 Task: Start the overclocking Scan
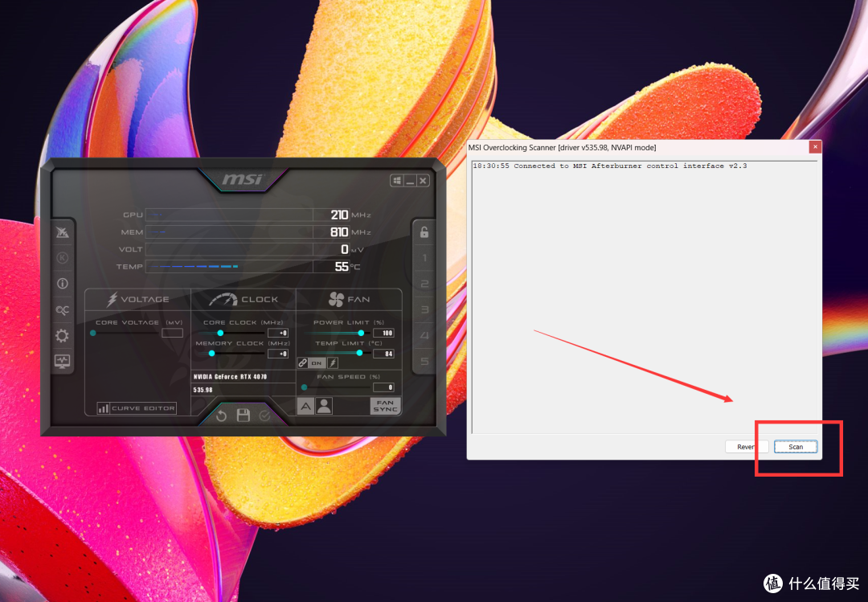pyautogui.click(x=796, y=447)
